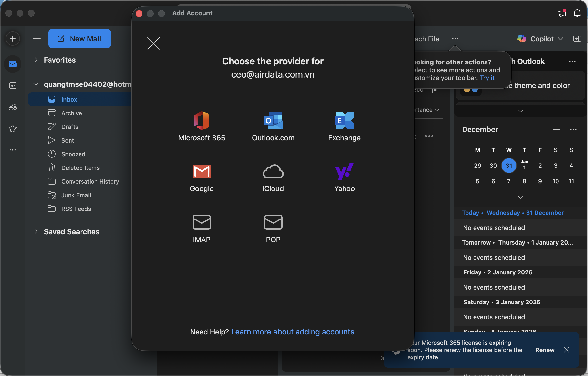The height and width of the screenshot is (376, 588).
Task: Click the New Mail button
Action: click(79, 39)
